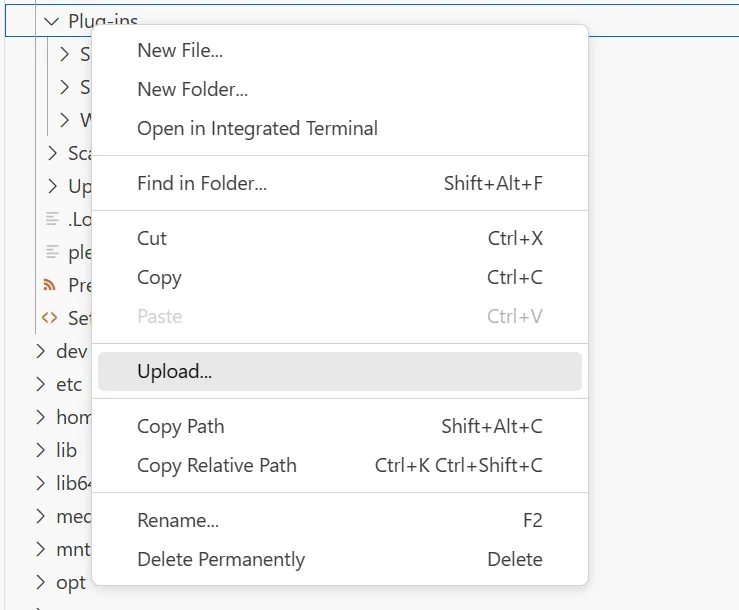Click the RSS feed icon of the Pre file
739x610 pixels.
(x=50, y=285)
